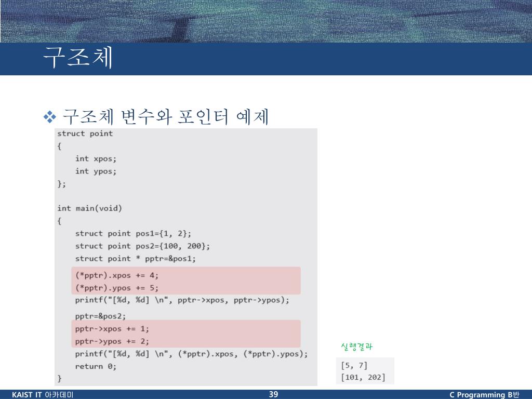Click 'struct point pos2={100, 200};'
This screenshot has height=399, width=532.
click(x=142, y=246)
